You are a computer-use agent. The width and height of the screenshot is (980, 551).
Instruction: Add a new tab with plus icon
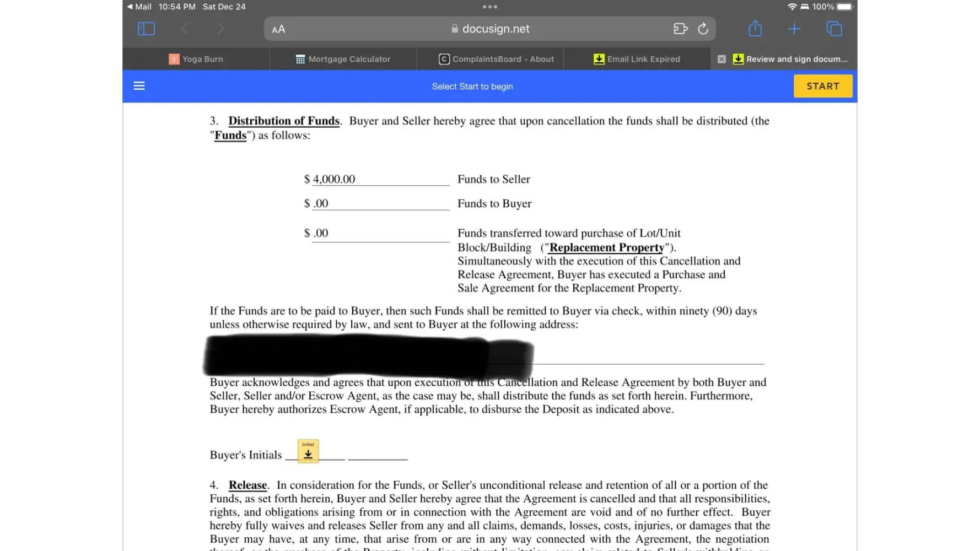tap(794, 29)
